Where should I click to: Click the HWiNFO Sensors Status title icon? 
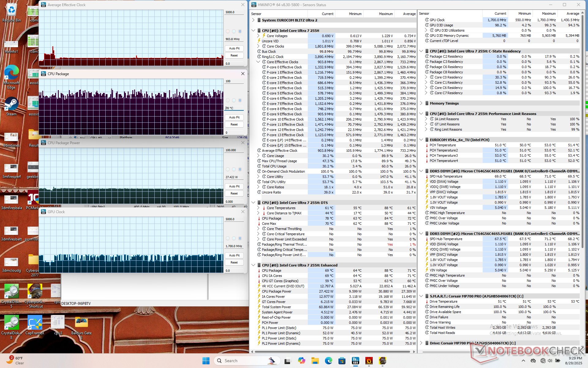tap(254, 5)
